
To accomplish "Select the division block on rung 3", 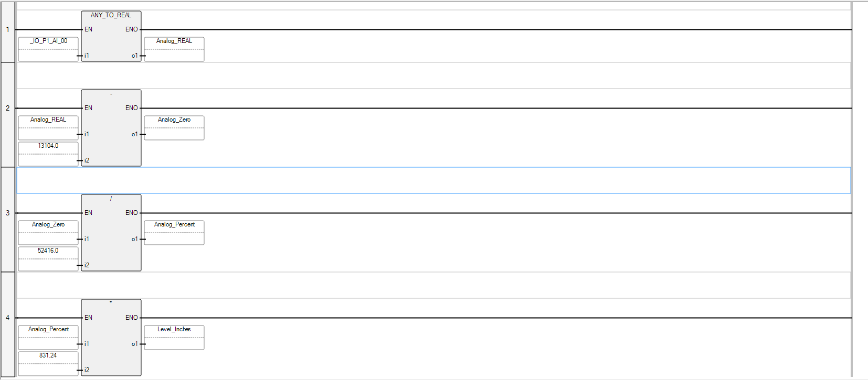I will pos(111,233).
